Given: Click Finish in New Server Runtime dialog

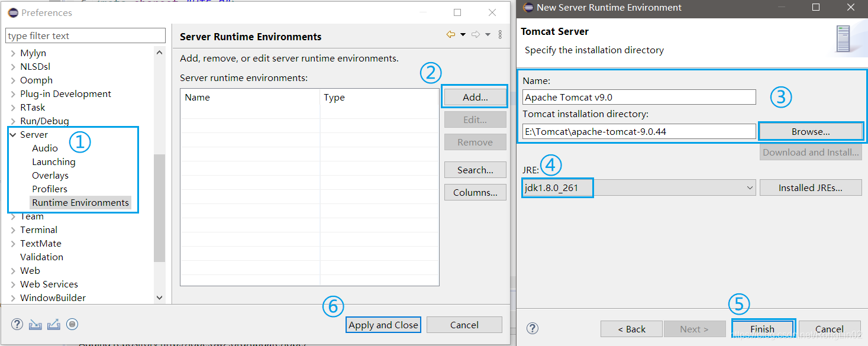Looking at the screenshot, I should pyautogui.click(x=763, y=329).
